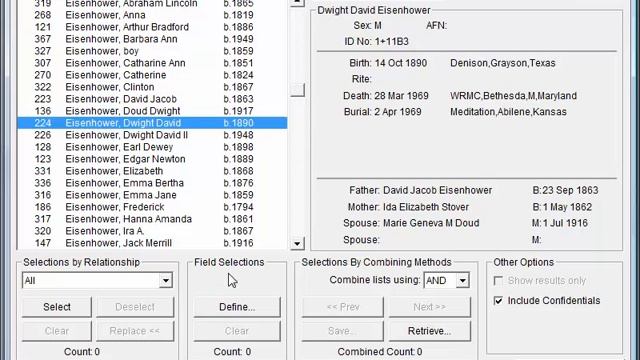Toggle the Show results only checkbox

click(498, 281)
